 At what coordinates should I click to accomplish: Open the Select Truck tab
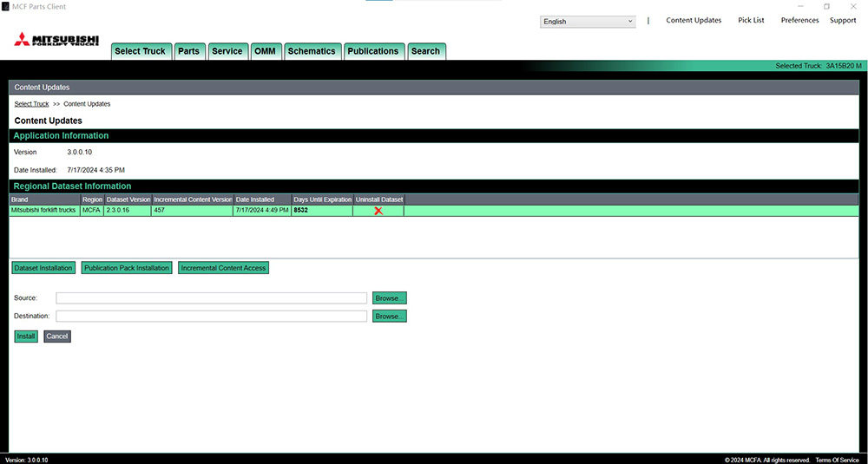pyautogui.click(x=141, y=51)
